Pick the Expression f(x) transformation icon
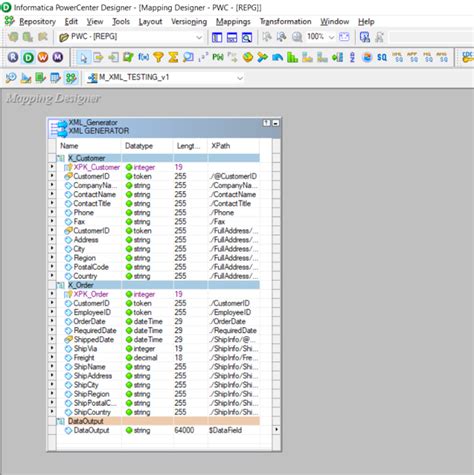 click(143, 57)
